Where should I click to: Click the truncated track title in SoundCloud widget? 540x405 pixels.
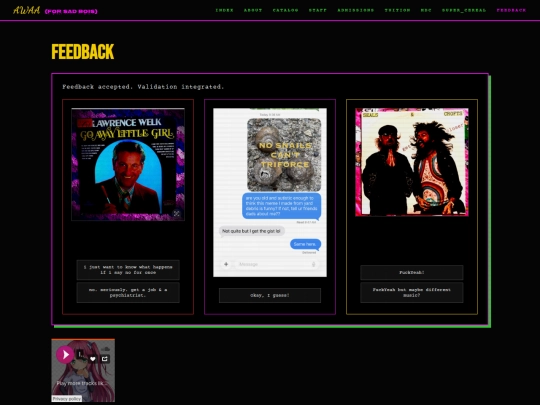[x=80, y=354]
